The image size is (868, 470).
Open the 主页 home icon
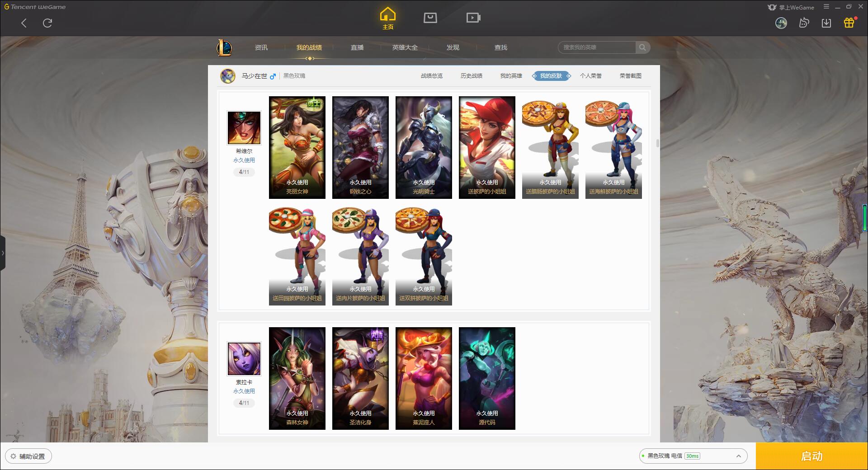[387, 19]
